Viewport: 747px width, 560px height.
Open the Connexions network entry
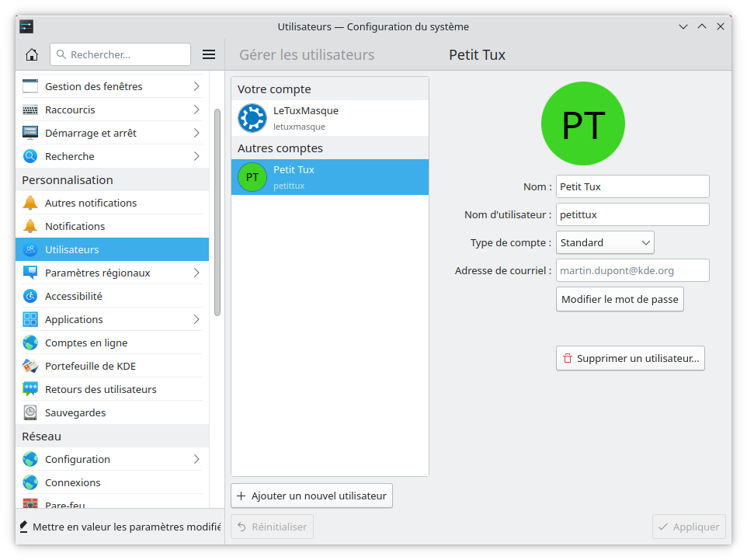tap(112, 483)
